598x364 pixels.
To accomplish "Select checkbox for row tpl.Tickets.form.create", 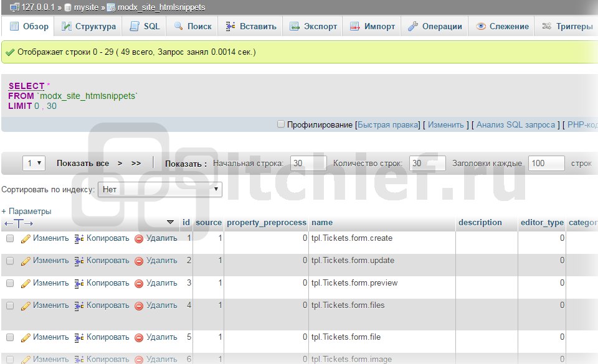I will [10, 238].
